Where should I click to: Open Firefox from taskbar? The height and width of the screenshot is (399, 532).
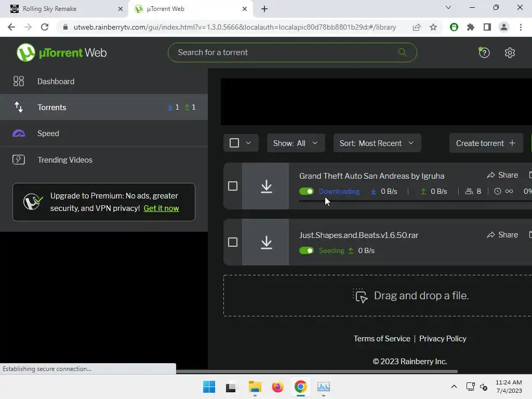(x=277, y=387)
